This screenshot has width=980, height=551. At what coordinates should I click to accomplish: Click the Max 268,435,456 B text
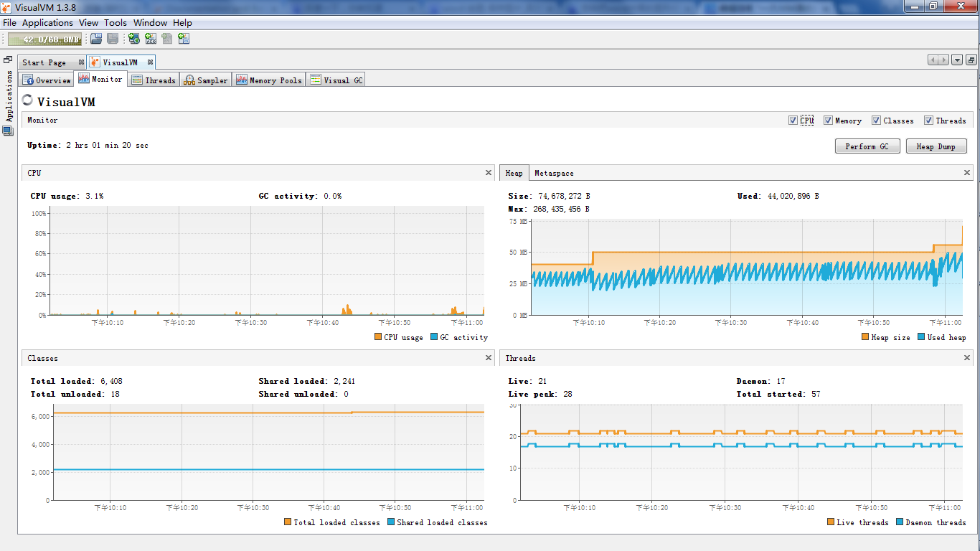pos(549,209)
